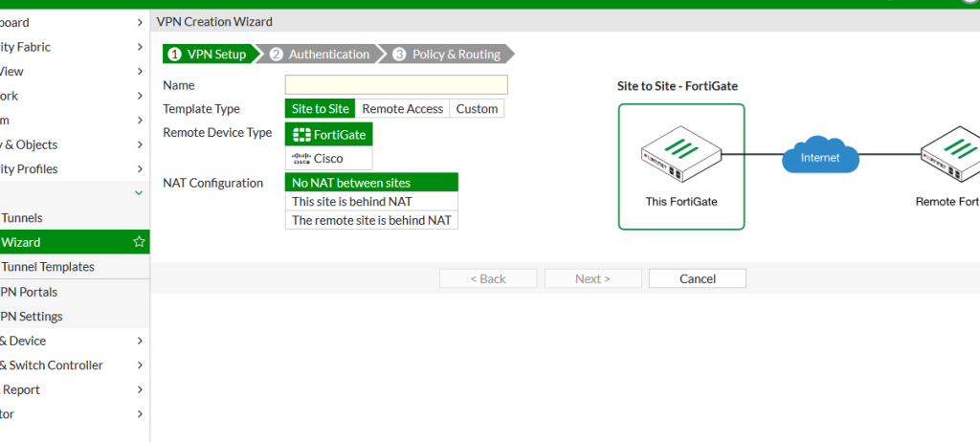
Task: Click the This FortiGate diagram label
Action: click(681, 202)
